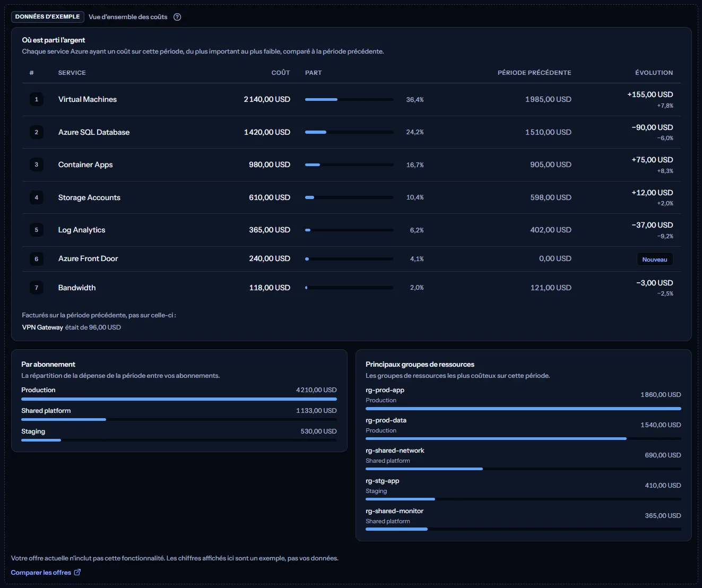Click the Nouveau badge for Azure Front Door
This screenshot has width=702, height=588.
[655, 260]
